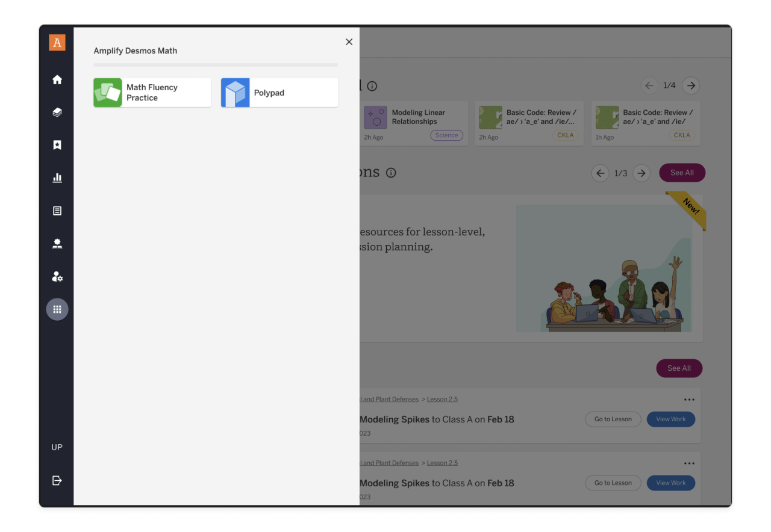This screenshot has height=532, width=771.
Task: Open more options for first assignment
Action: [689, 400]
